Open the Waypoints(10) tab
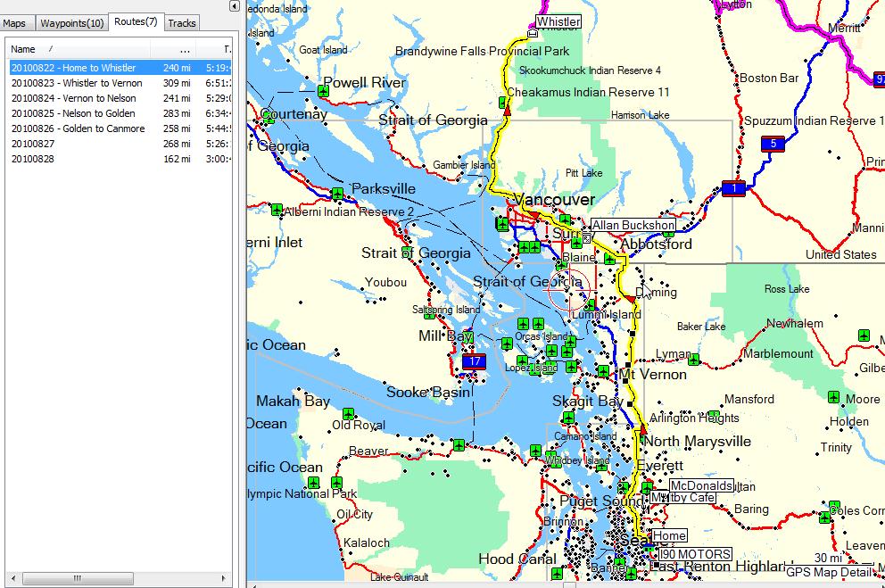Viewport: 885px width, 588px height. coord(71,23)
